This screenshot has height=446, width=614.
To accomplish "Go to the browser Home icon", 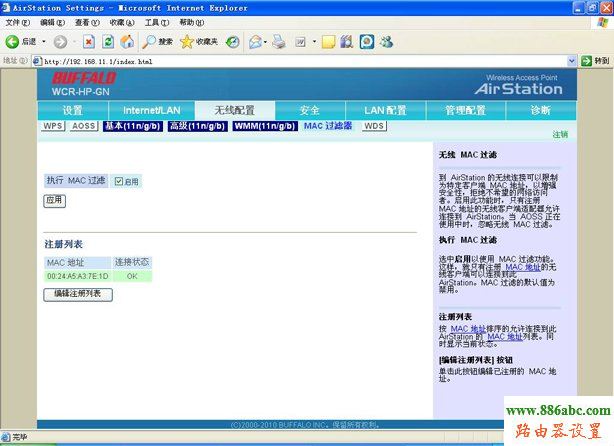I will point(126,42).
